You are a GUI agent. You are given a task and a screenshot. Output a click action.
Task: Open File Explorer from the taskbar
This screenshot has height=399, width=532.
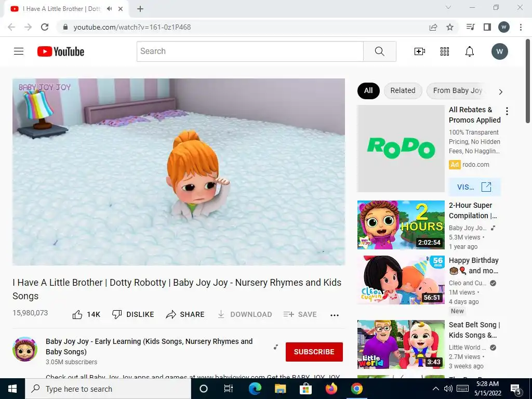point(280,389)
